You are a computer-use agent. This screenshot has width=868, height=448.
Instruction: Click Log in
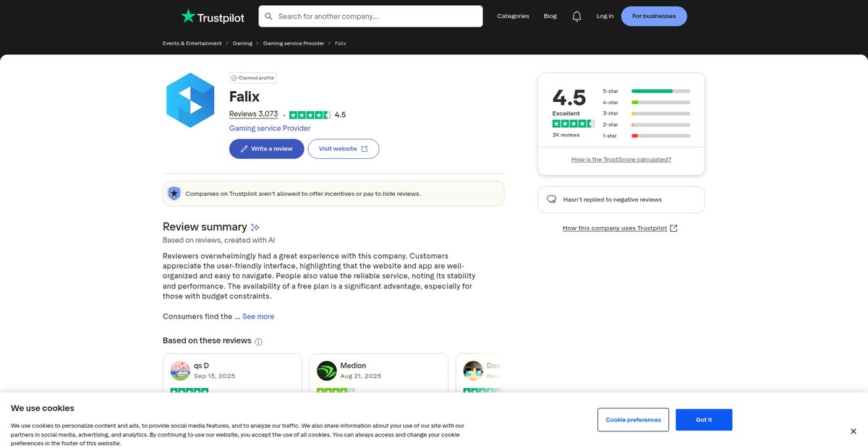point(605,16)
